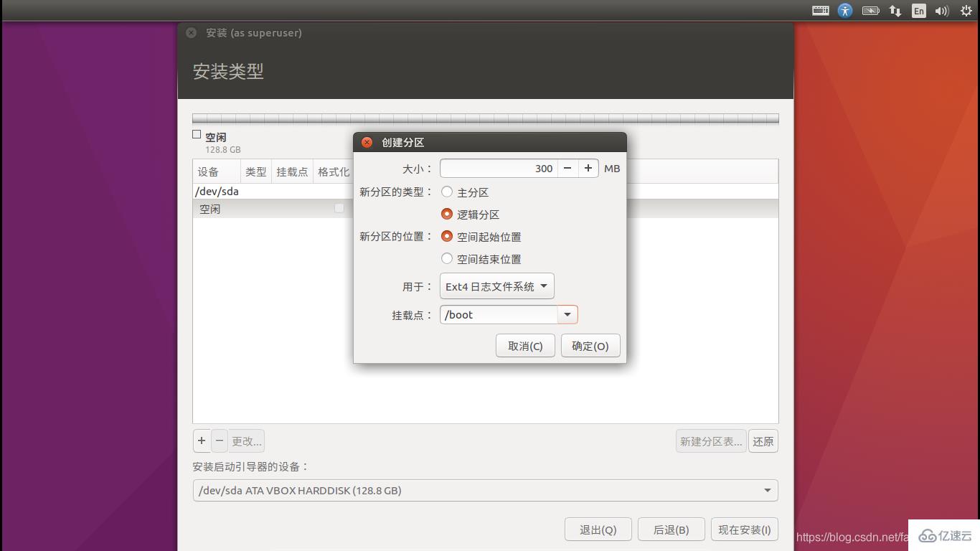980x551 pixels.
Task: Open the boot loader device dropdown /dev/sda
Action: click(486, 491)
